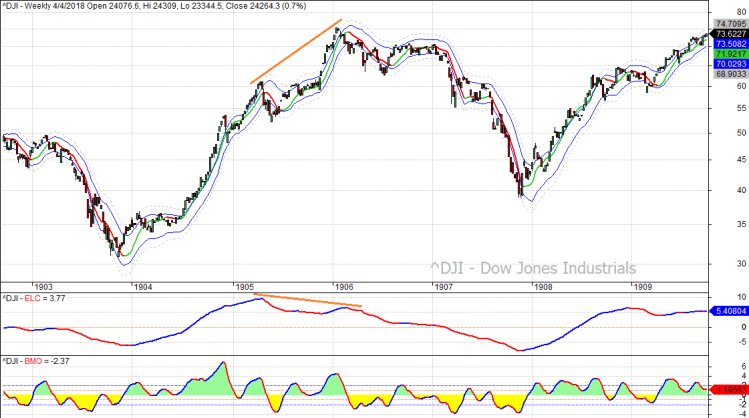Click the 1907 year marker
The height and width of the screenshot is (418, 749).
coord(444,286)
